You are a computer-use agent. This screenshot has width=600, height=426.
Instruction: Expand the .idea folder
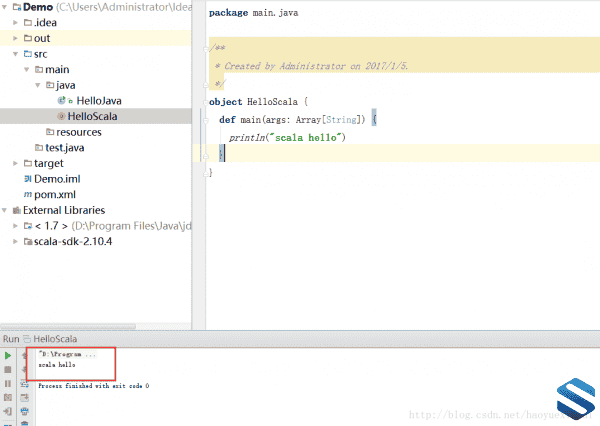15,23
